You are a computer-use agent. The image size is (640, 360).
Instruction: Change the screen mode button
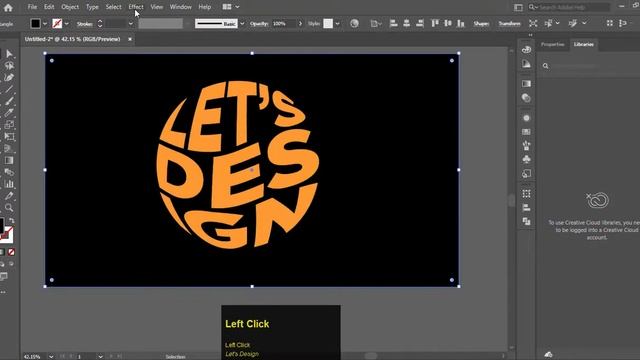click(x=4, y=277)
